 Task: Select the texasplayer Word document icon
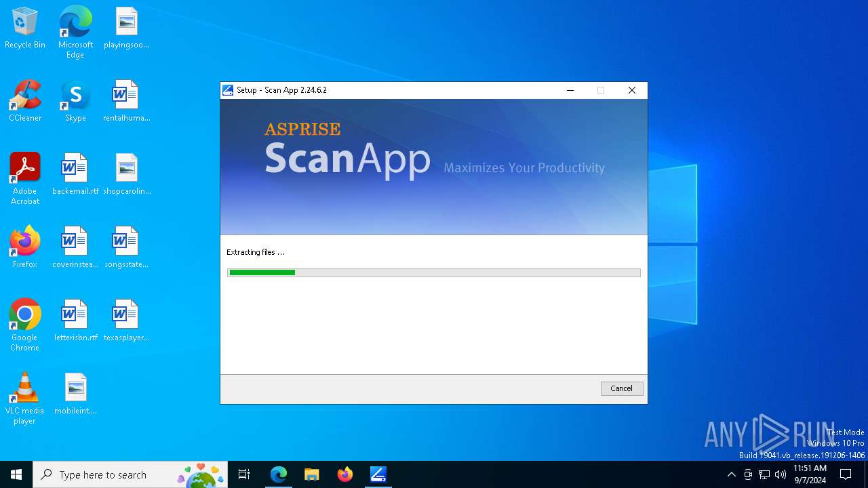point(126,321)
